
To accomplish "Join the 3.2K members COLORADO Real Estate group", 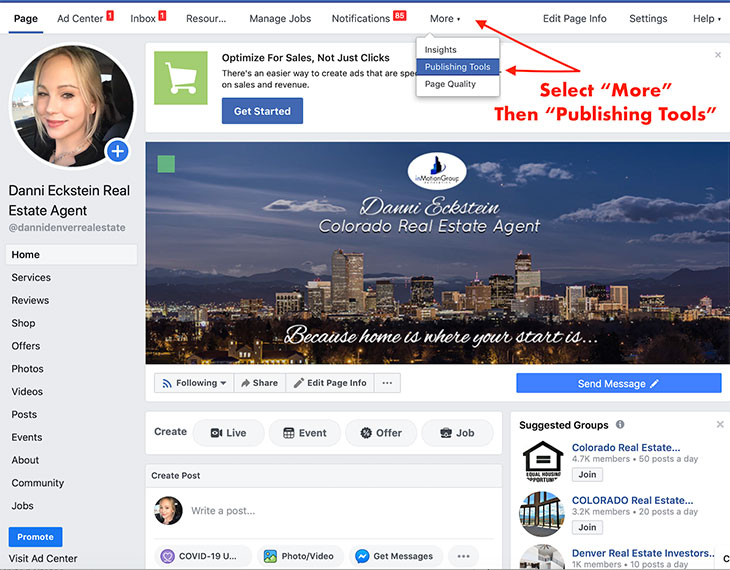I will click(587, 527).
